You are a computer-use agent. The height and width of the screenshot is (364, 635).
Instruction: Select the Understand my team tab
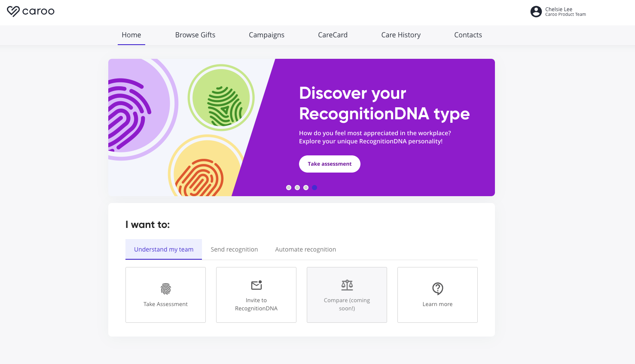(x=164, y=249)
